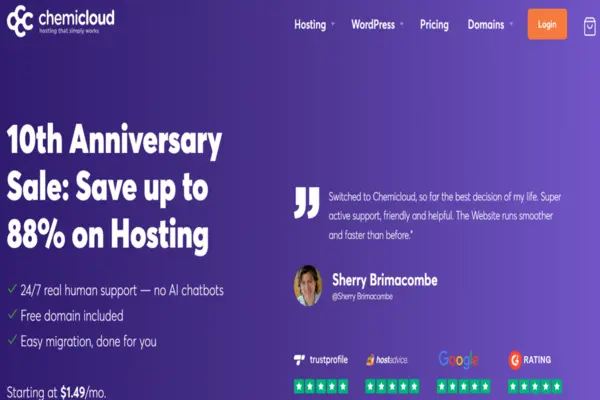
Task: Click the stars under trustprofile
Action: [321, 386]
